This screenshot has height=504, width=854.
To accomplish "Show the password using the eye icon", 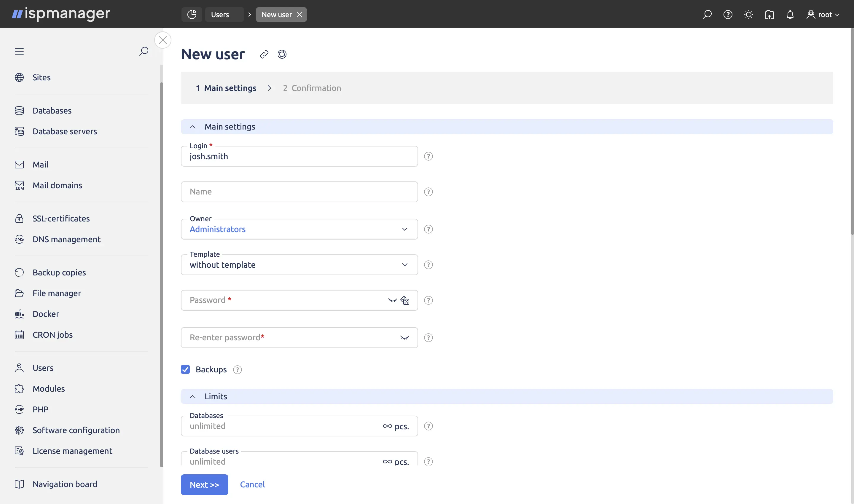I will click(393, 300).
